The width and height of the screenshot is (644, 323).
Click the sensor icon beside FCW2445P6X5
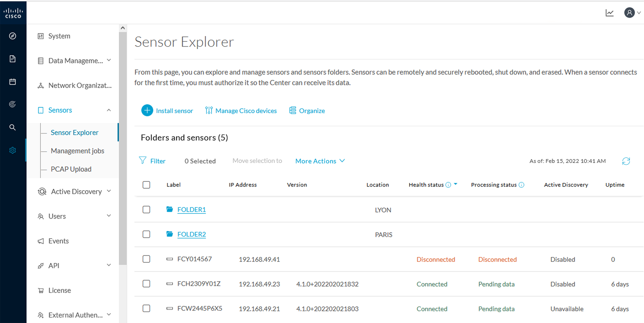tap(169, 308)
